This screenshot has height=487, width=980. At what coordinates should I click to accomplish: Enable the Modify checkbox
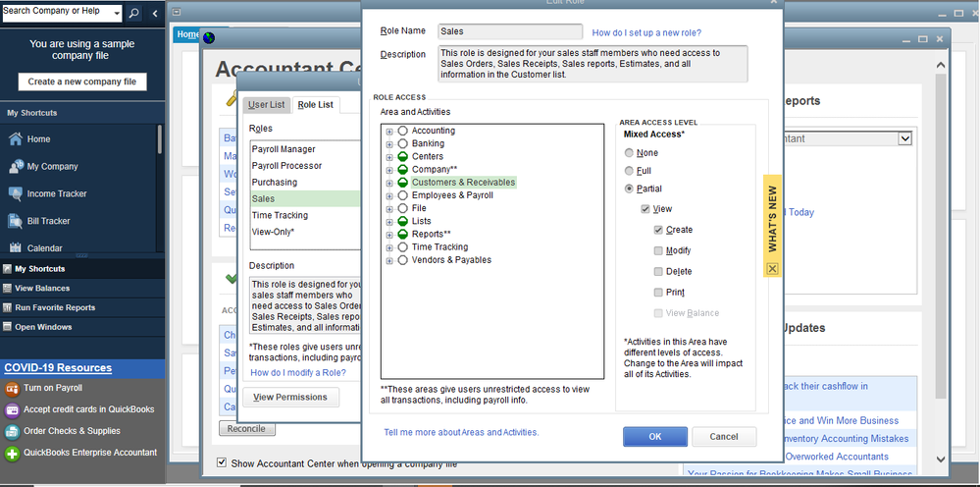click(658, 250)
